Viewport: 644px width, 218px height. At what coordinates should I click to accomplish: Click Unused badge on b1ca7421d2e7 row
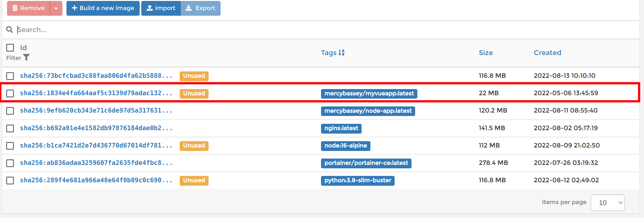[194, 146]
